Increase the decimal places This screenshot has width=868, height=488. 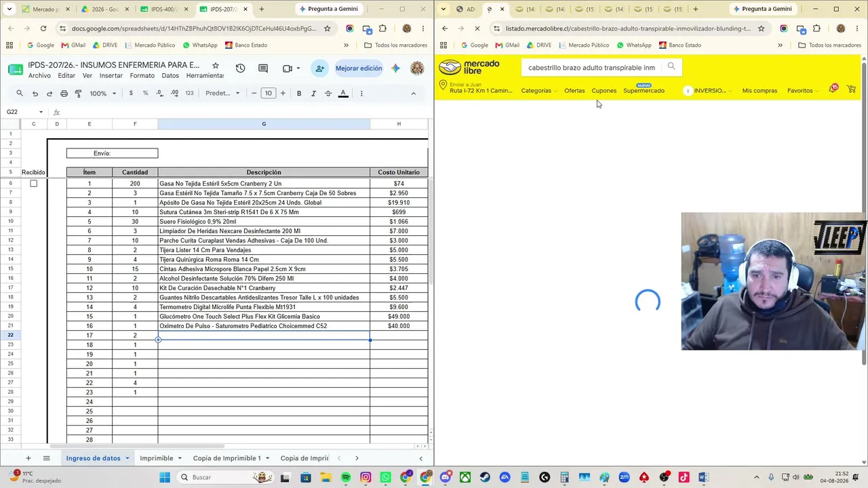(x=174, y=94)
